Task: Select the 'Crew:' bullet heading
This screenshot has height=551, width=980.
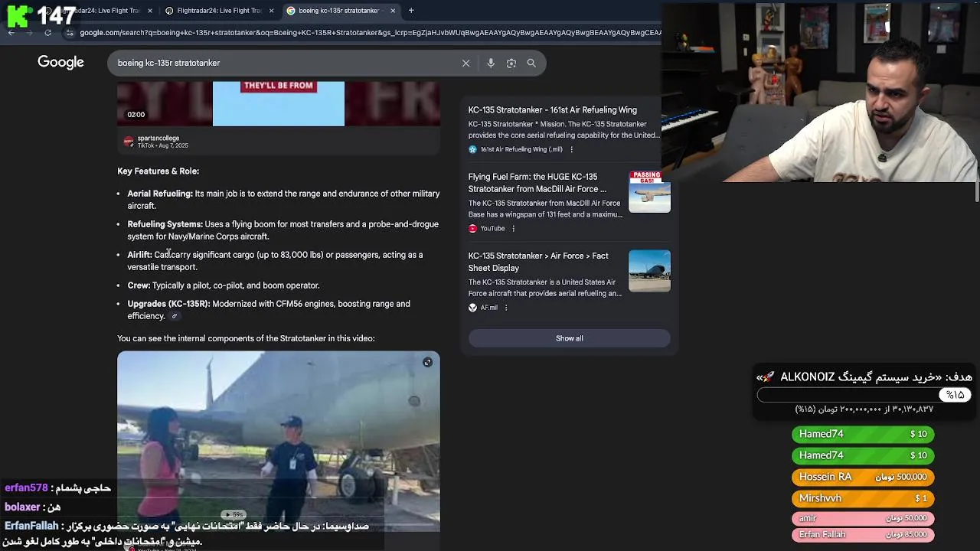Action: [x=139, y=285]
